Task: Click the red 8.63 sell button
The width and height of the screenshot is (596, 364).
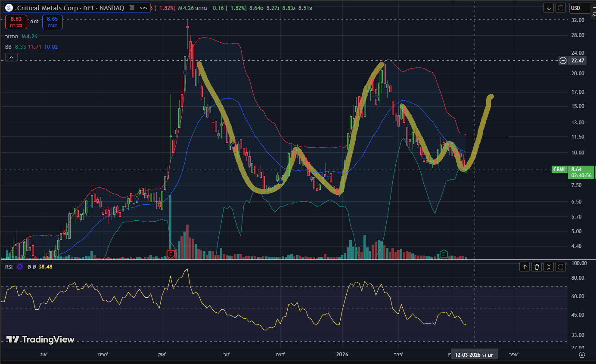Action: [x=16, y=22]
